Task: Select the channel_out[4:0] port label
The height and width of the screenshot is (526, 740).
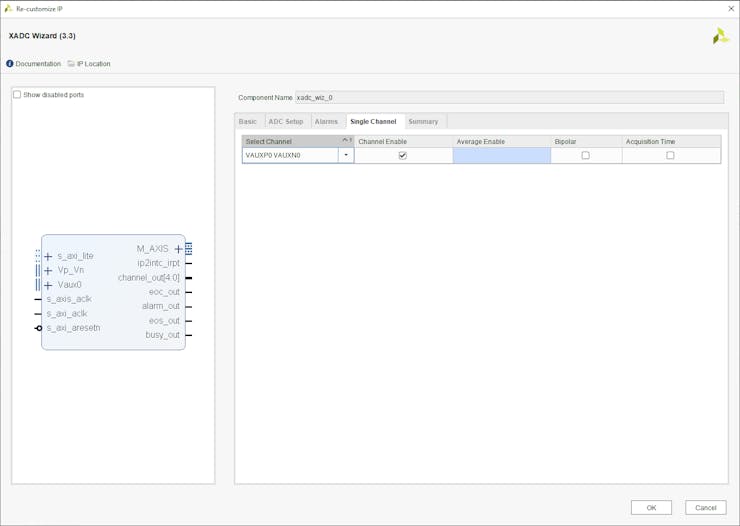Action: (x=149, y=277)
